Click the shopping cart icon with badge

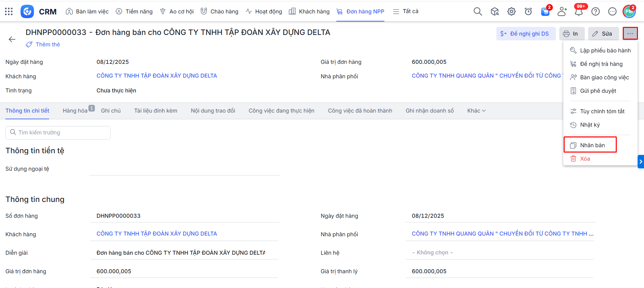[545, 11]
